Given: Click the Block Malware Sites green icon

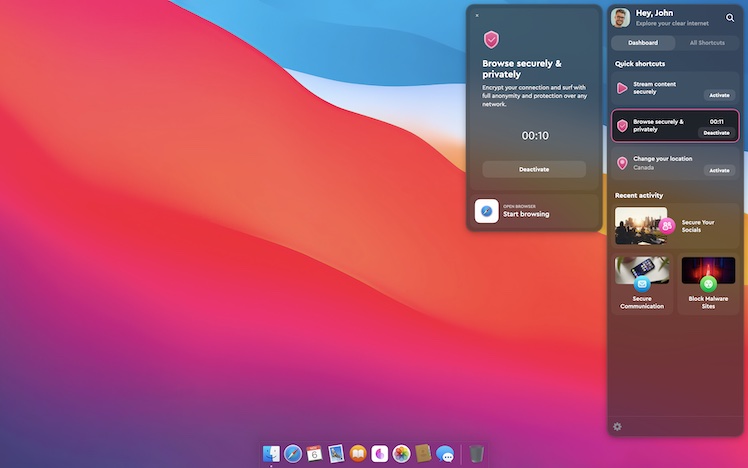Looking at the screenshot, I should tap(708, 284).
